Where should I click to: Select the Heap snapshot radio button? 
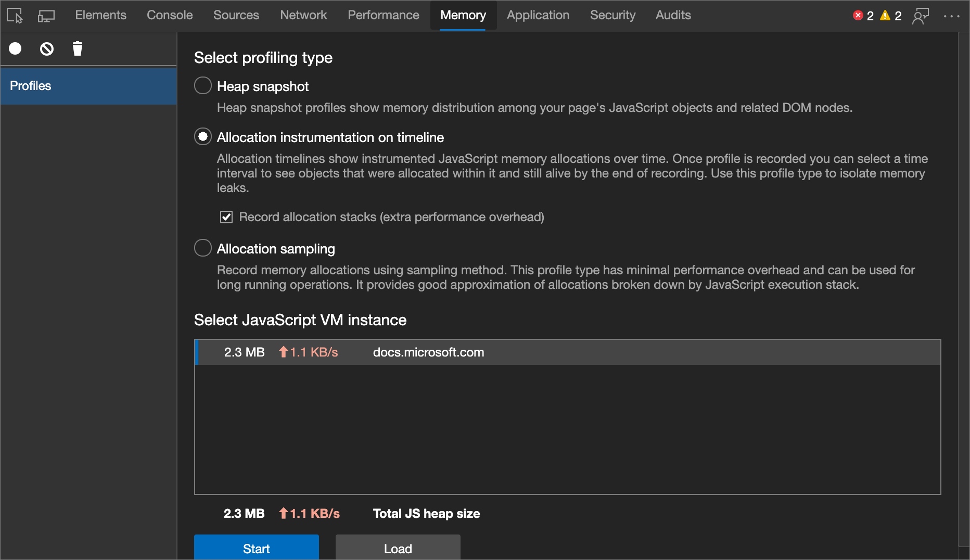tap(202, 85)
